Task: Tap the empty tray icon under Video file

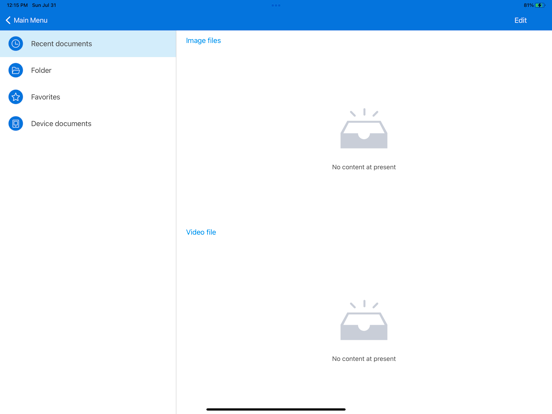Action: click(364, 320)
